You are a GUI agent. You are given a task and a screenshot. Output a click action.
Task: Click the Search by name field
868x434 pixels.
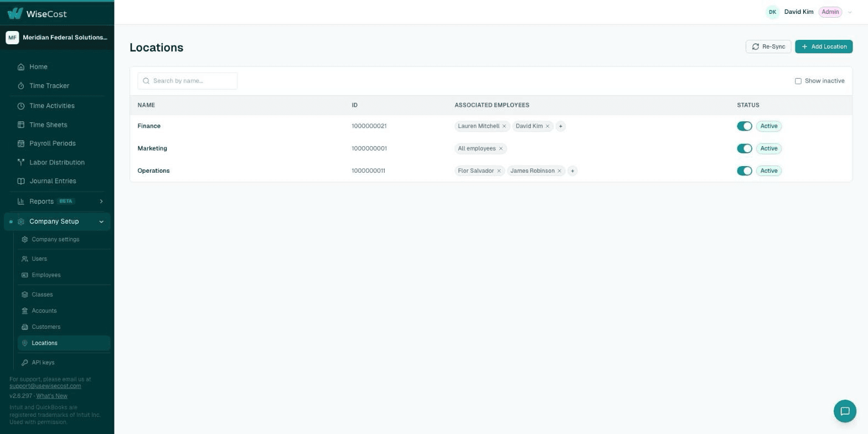(188, 81)
